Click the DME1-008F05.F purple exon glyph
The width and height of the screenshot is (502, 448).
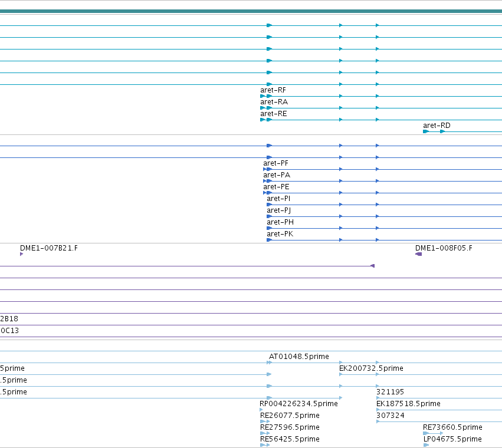[418, 254]
